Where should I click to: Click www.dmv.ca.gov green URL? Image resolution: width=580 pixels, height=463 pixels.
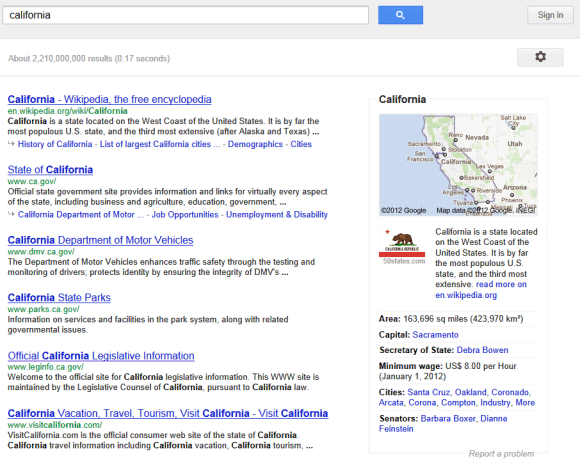pos(41,252)
